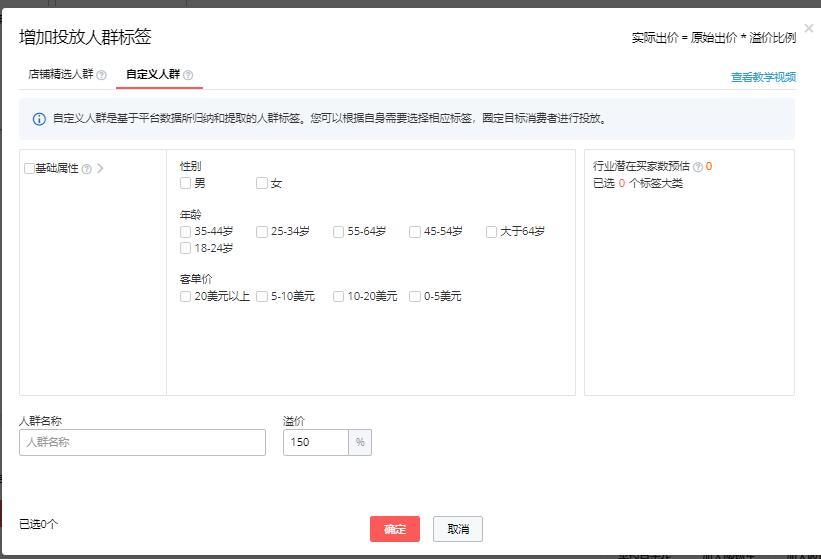Check the 5-10美元 order value box
The width and height of the screenshot is (821, 559).
tap(262, 297)
